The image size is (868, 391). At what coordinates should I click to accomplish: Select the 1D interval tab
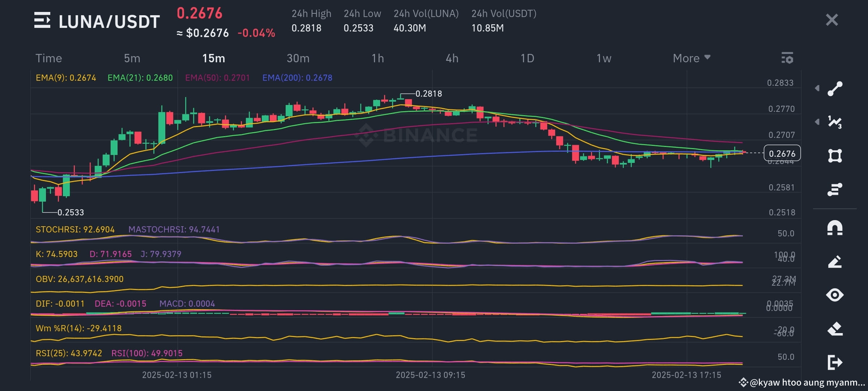(x=528, y=58)
